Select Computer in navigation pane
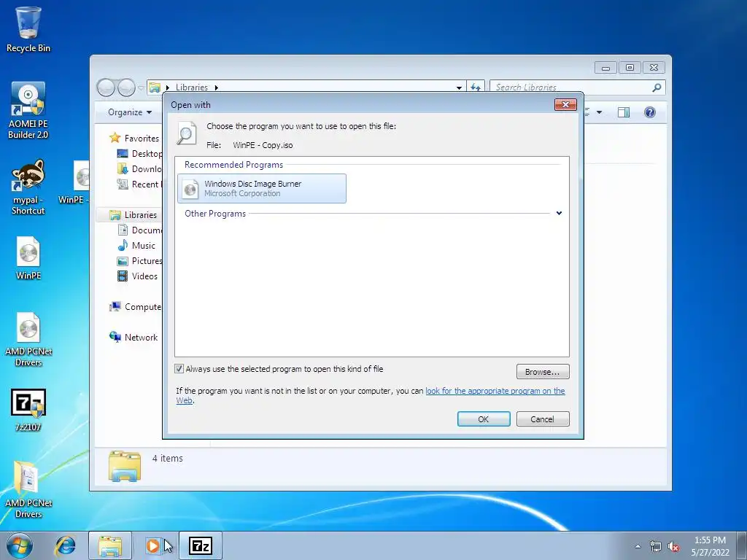747x560 pixels. pos(136,307)
